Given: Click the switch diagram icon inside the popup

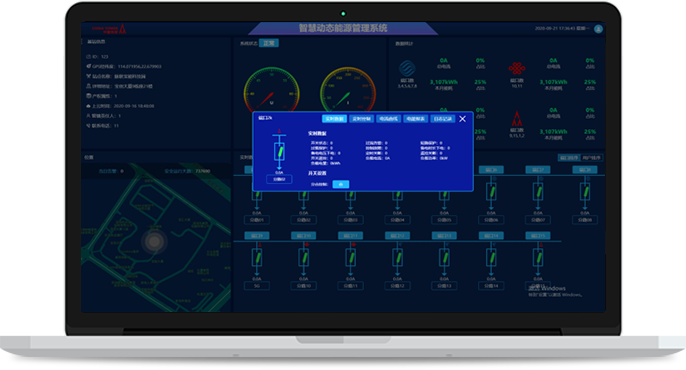Looking at the screenshot, I should coord(279,152).
